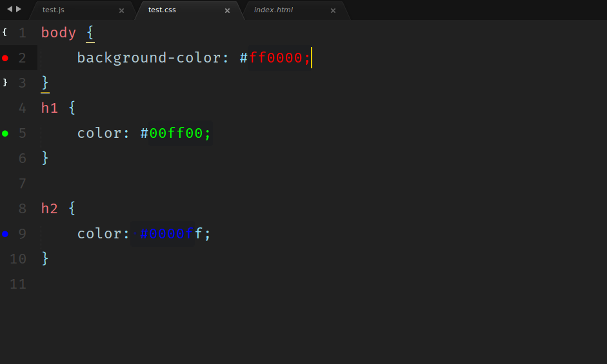Place cursor in the #0000ff value
This screenshot has height=364, width=607.
coord(171,234)
